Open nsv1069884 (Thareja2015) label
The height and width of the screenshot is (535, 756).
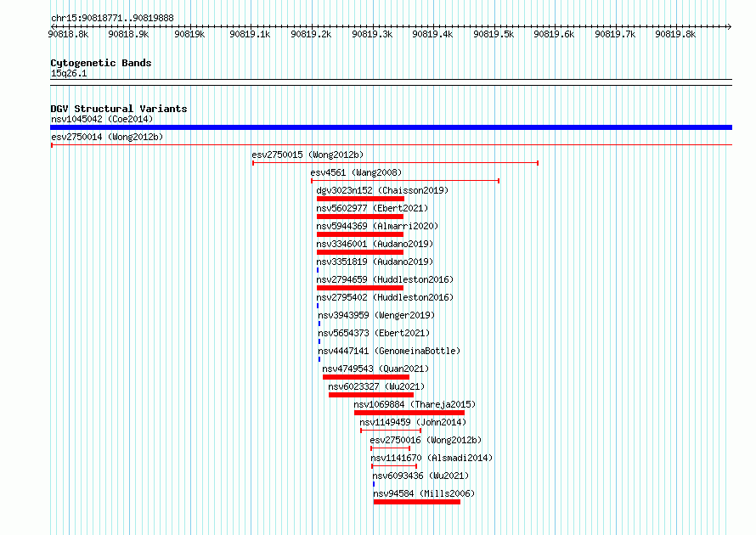(x=415, y=404)
